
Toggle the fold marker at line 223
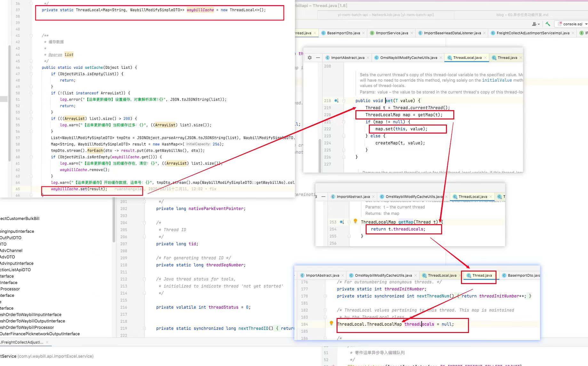[x=344, y=136]
